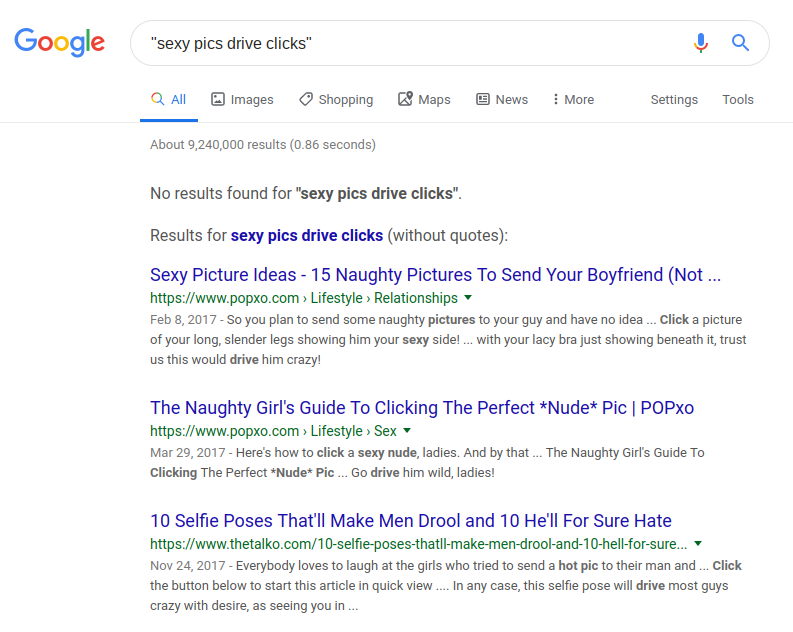The width and height of the screenshot is (793, 632).
Task: Expand the More menu
Action: pyautogui.click(x=574, y=100)
